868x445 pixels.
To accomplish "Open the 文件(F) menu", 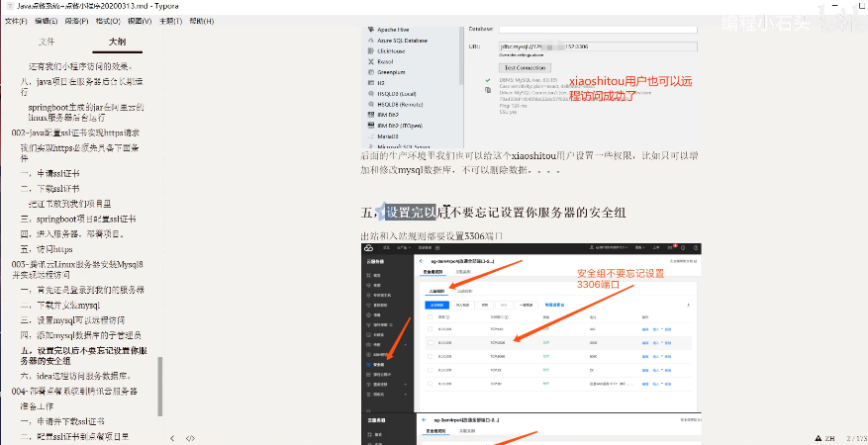I will click(16, 21).
